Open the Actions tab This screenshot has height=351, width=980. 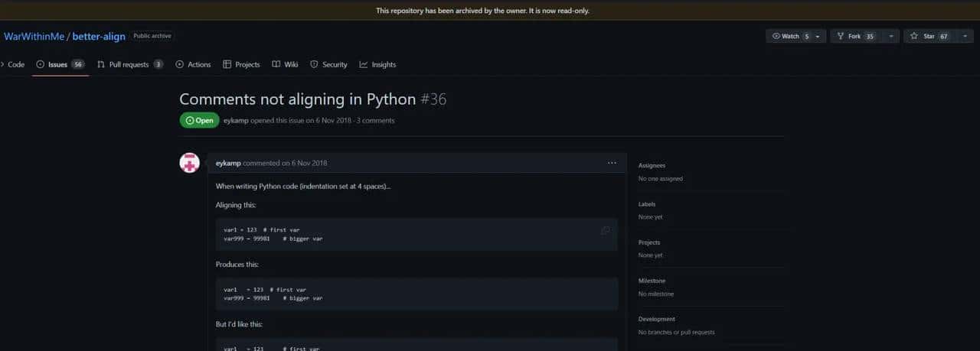point(193,65)
